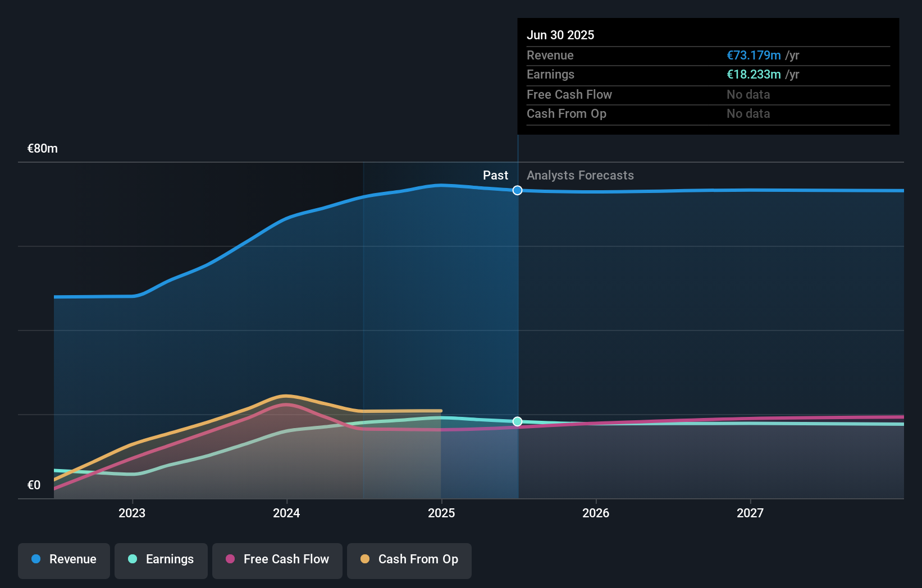Click the Revenue value in the tooltip

tap(754, 55)
